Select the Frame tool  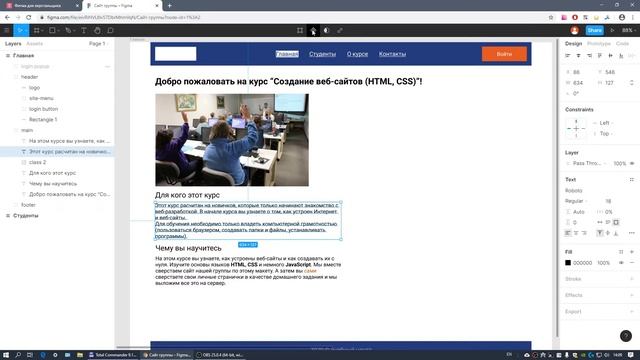37,30
